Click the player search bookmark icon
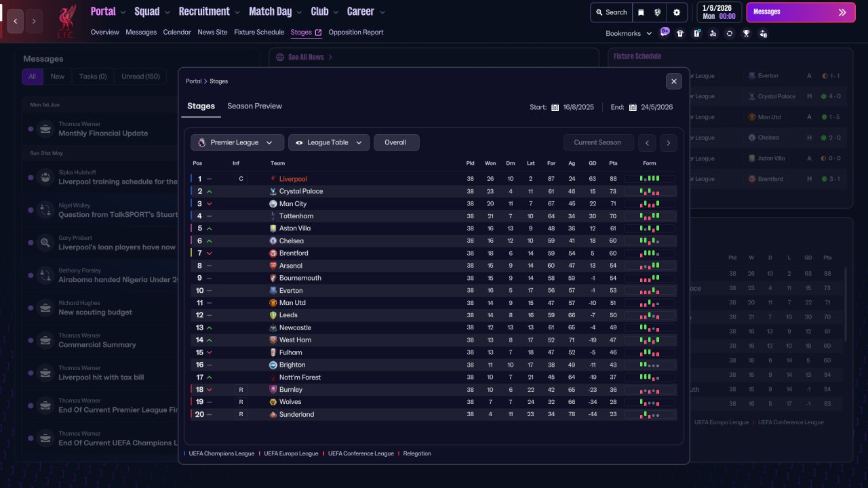Screen dimensions: 868x488 (x=713, y=33)
